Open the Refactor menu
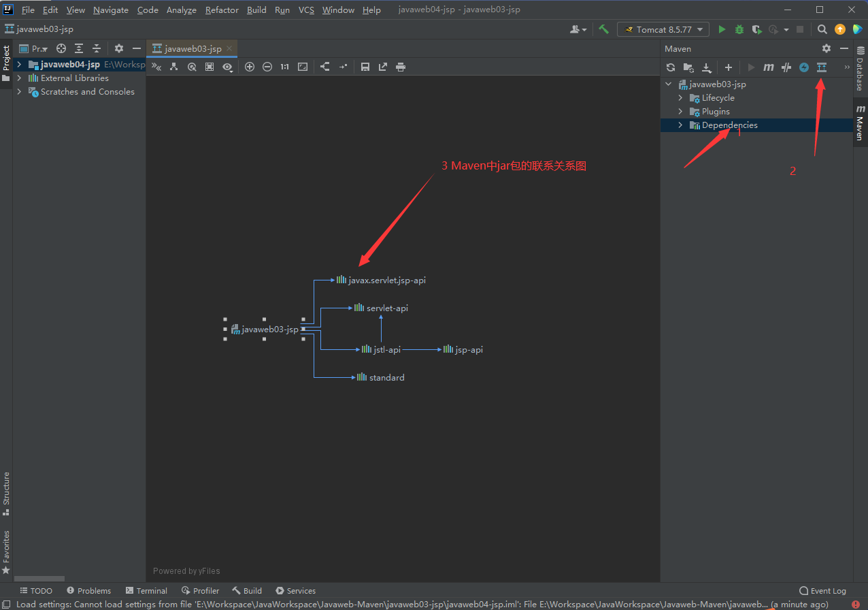Viewport: 868px width, 610px height. pyautogui.click(x=222, y=10)
